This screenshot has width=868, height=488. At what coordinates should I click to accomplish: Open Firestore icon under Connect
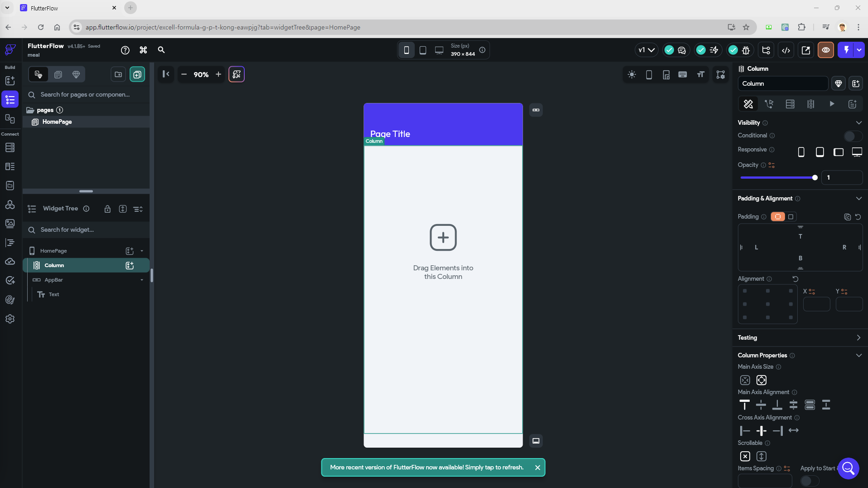[x=10, y=147]
